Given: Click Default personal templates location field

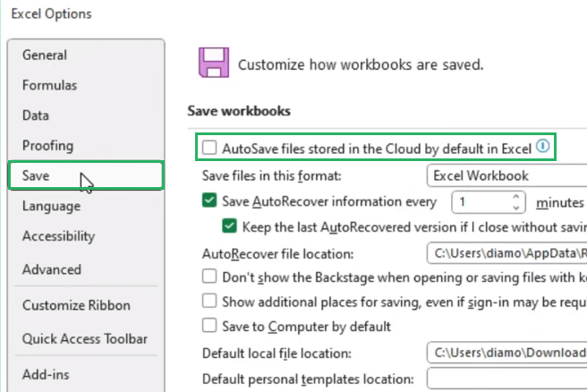Looking at the screenshot, I should click(506, 379).
